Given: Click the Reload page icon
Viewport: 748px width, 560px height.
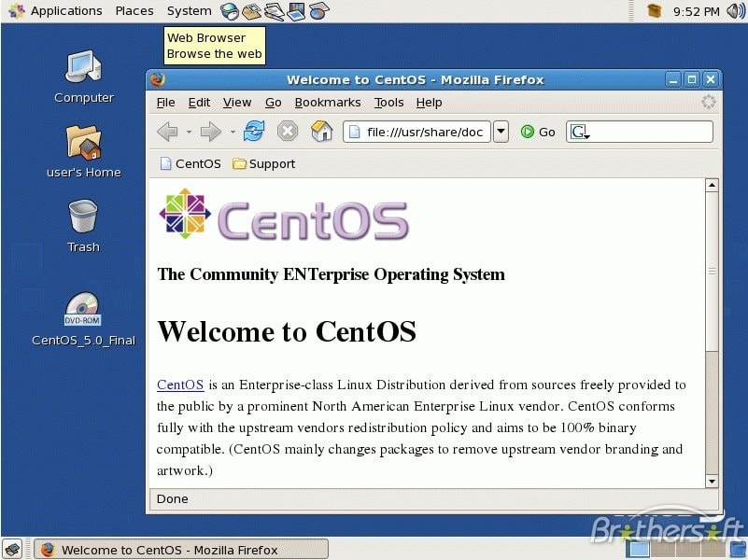Looking at the screenshot, I should click(x=254, y=132).
